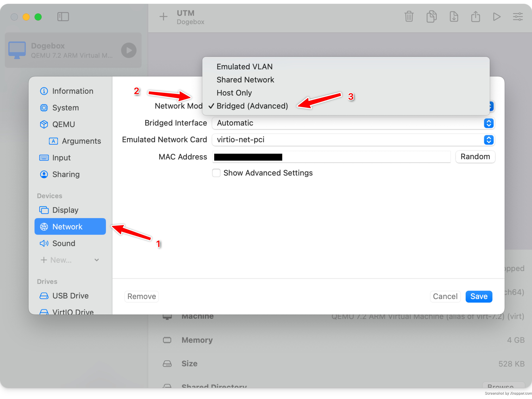Viewport: 532px width, 399px height.
Task: Click the move/download VM icon
Action: pos(454,17)
